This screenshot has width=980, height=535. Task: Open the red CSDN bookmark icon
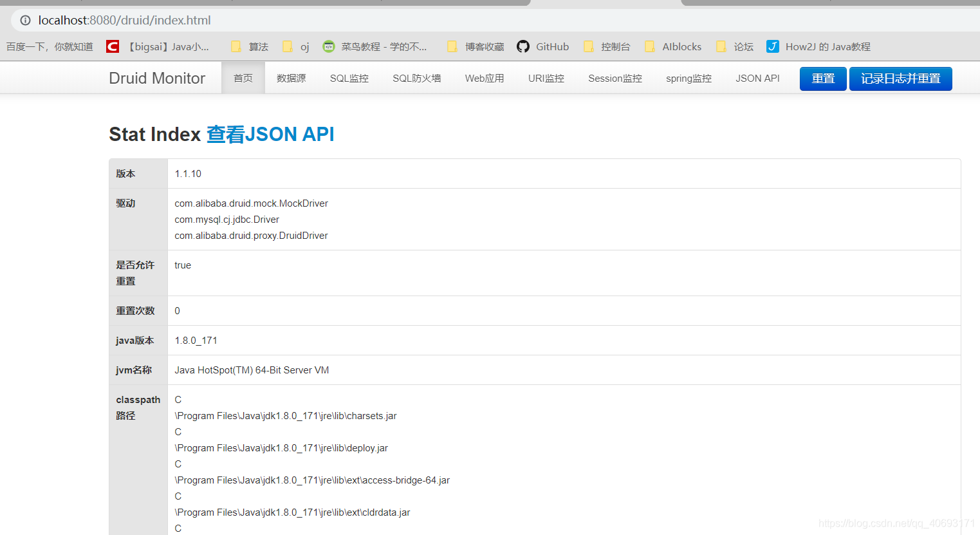click(113, 46)
